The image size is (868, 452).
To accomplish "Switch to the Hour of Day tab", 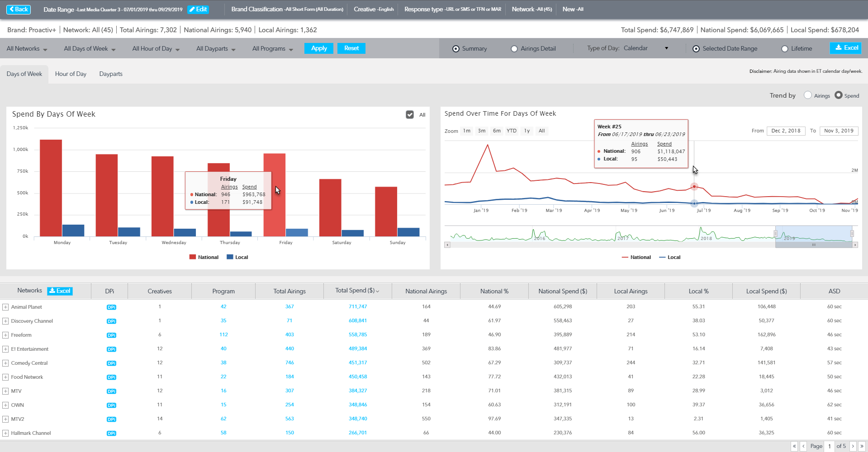I will [x=71, y=74].
